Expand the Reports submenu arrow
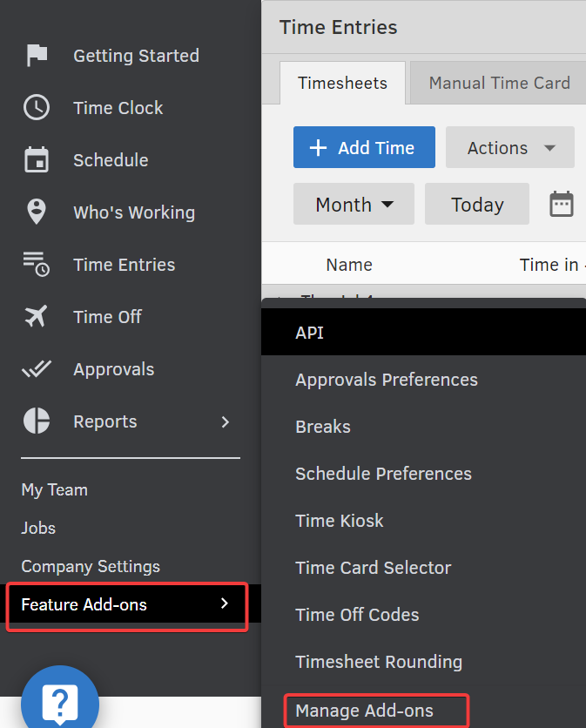 coord(226,421)
